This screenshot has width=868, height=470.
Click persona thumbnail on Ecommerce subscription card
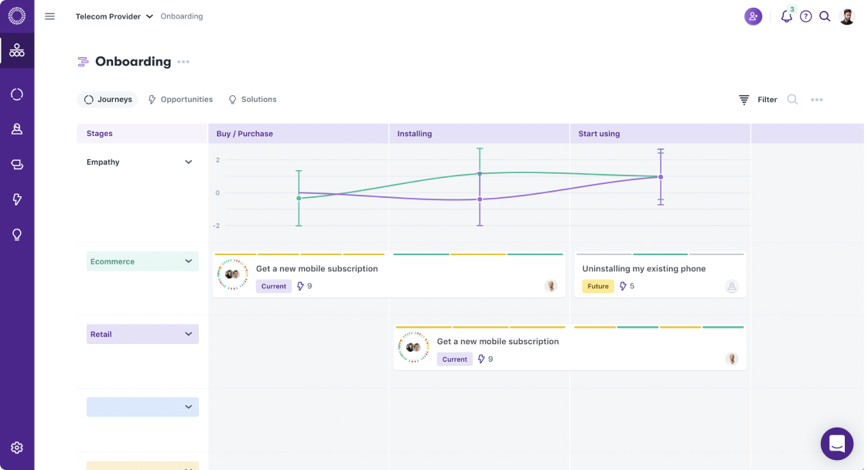[x=233, y=274]
